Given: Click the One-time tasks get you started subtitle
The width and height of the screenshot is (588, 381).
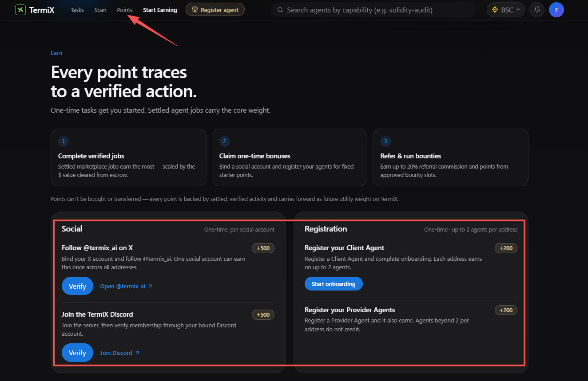Looking at the screenshot, I should [160, 110].
